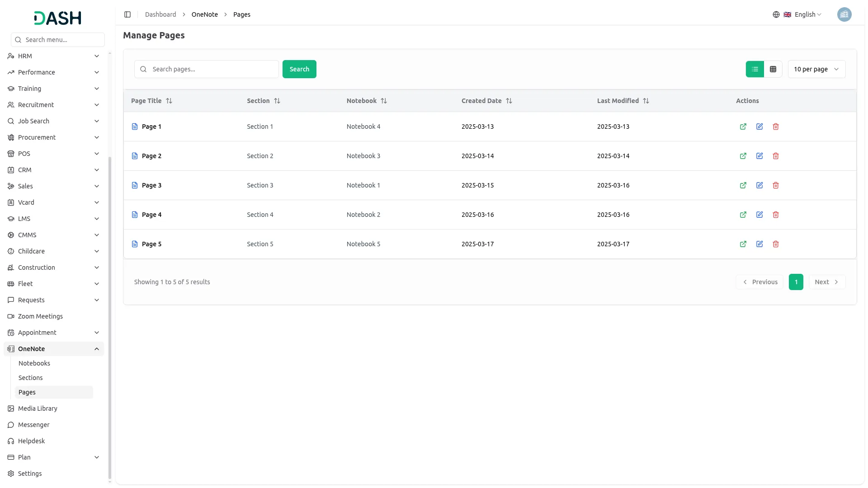Click the globe language icon
868x488 pixels.
coord(776,14)
